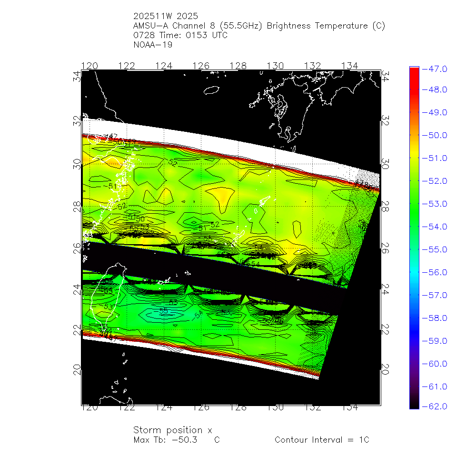This screenshot has width=476, height=476.
Task: Click the top-axis longitude label 126
Action: 201,66
